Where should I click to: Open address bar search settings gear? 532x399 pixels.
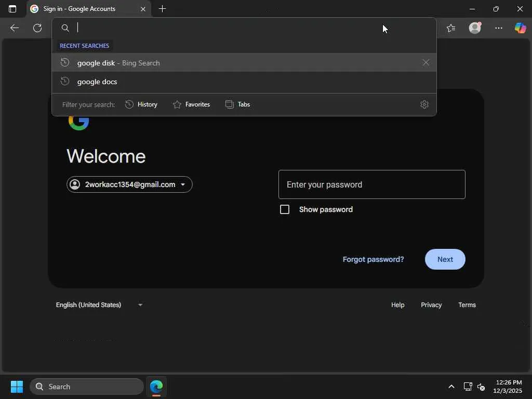[424, 104]
